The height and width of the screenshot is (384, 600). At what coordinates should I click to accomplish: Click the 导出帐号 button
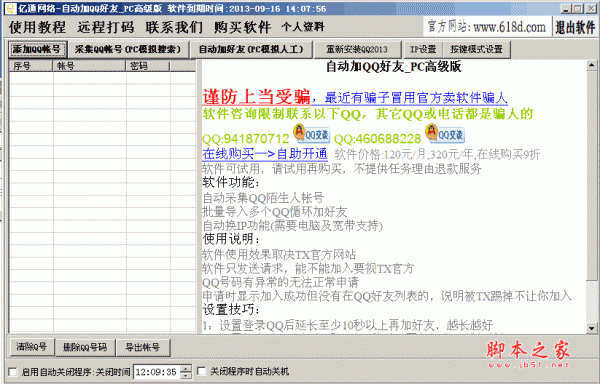pyautogui.click(x=143, y=347)
